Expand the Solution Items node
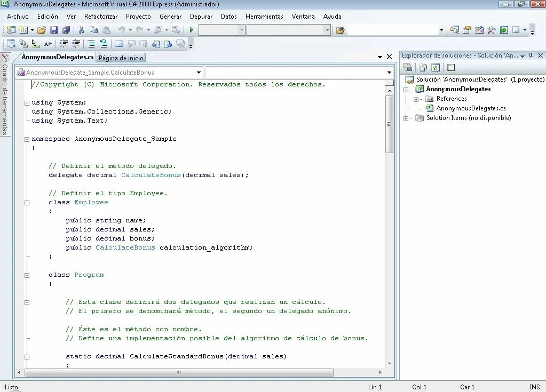The width and height of the screenshot is (546, 392). pos(406,118)
